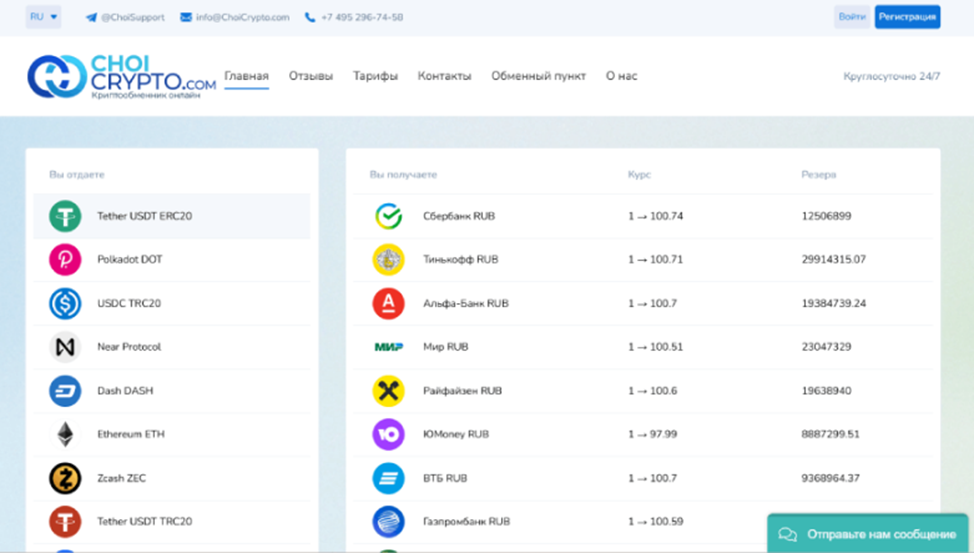Screen dimensions: 974x553
Task: Click the reserve value 12506899
Action: [826, 216]
